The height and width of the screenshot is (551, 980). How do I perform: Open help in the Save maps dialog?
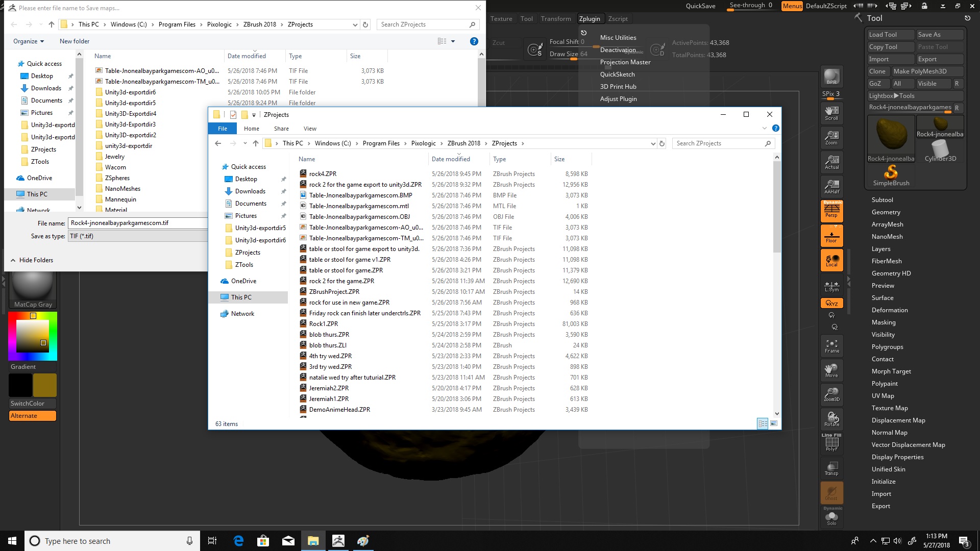coord(474,41)
